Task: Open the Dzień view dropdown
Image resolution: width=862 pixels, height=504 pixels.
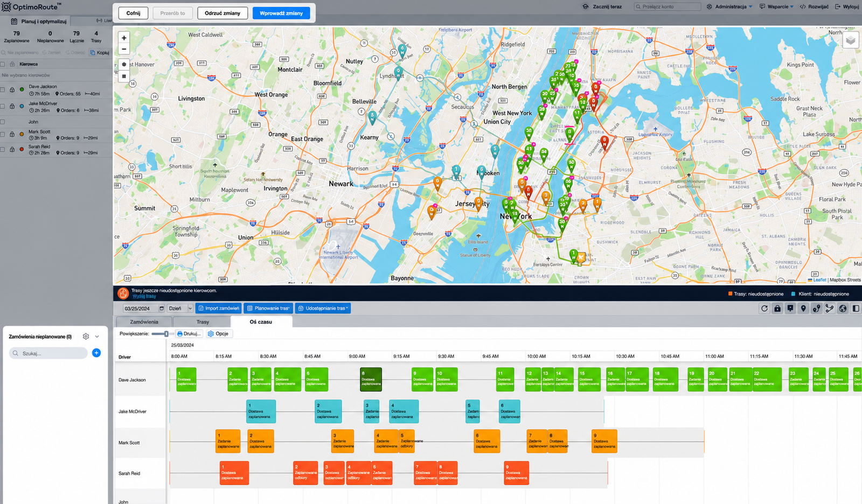Action: pos(180,309)
